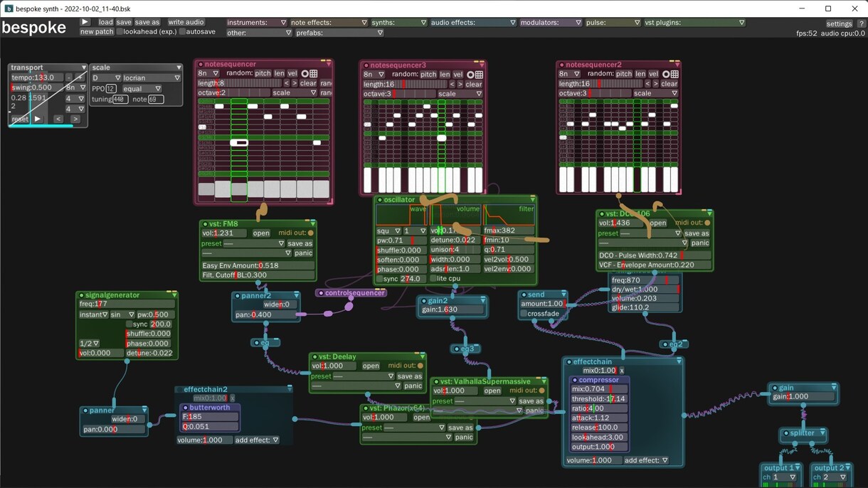Viewport: 868px width, 488px height.
Task: Toggle gain2 module enable dot
Action: (423, 300)
